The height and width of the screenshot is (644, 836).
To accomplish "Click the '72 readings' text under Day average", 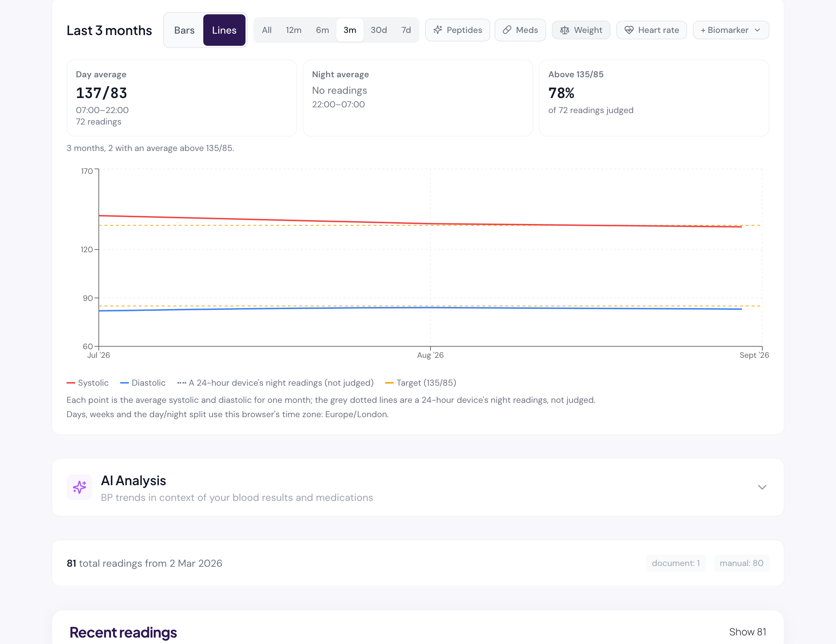I will 98,122.
